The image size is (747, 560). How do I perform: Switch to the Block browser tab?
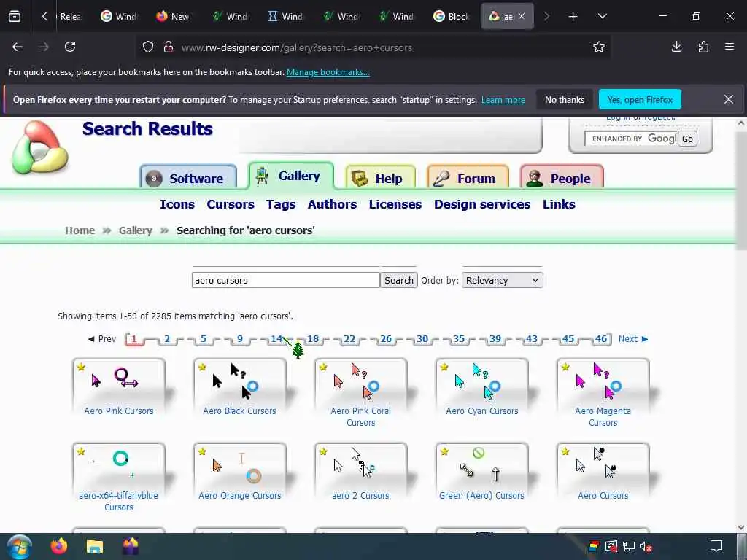coord(452,17)
